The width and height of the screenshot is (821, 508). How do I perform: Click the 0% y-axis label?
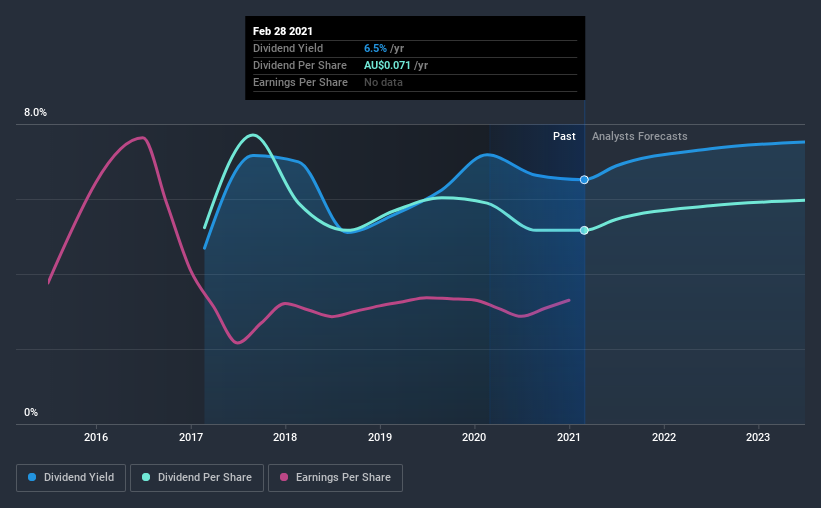pos(31,413)
